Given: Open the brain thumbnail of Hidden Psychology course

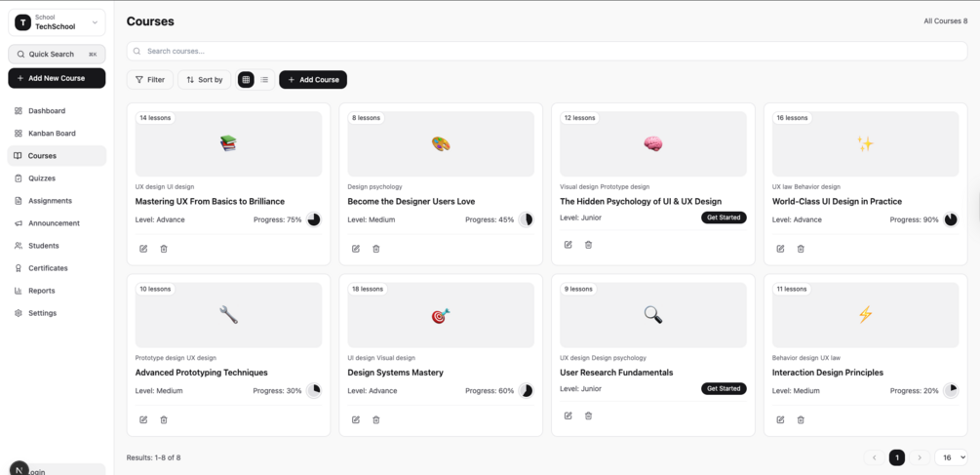Looking at the screenshot, I should 653,143.
